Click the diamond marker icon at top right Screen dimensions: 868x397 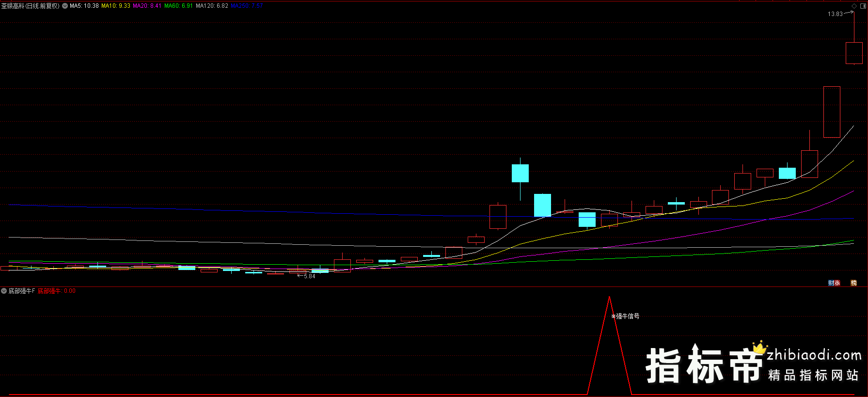click(x=854, y=6)
